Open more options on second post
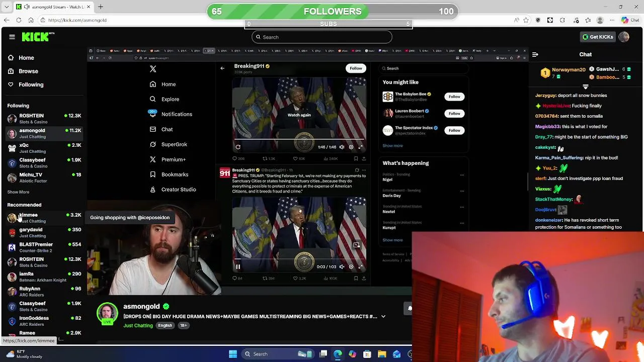This screenshot has height=362, width=644. [x=364, y=170]
